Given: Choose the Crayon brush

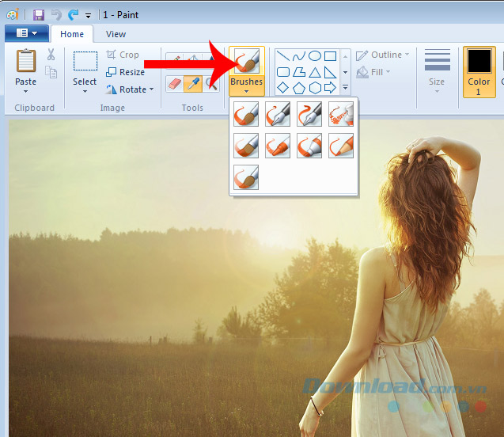Looking at the screenshot, I should [x=278, y=146].
